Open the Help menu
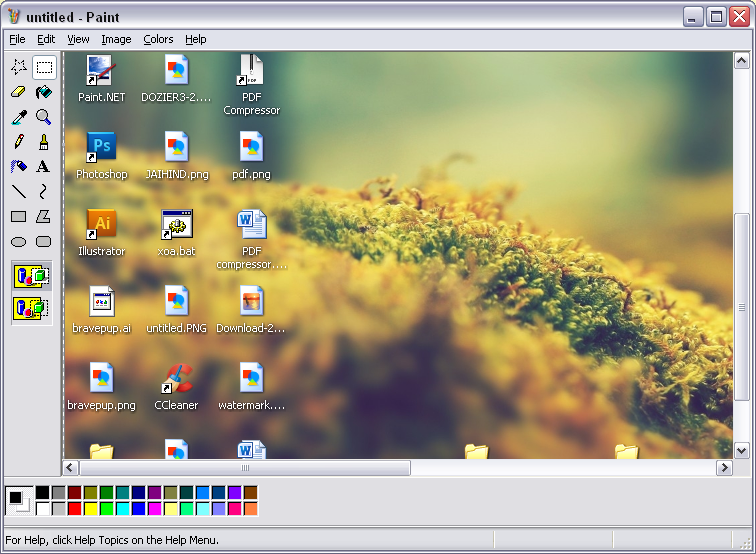This screenshot has width=756, height=554. 196,39
